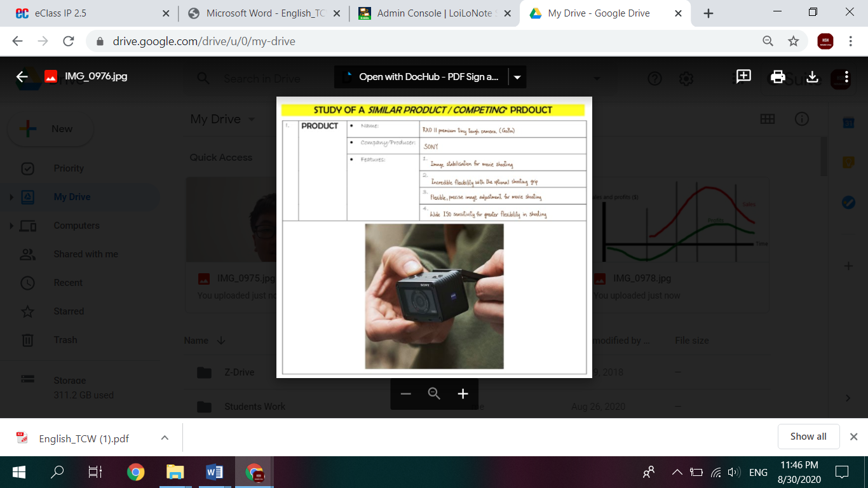Image resolution: width=868 pixels, height=488 pixels.
Task: Open Storage in Drive sidebar
Action: coord(70,381)
